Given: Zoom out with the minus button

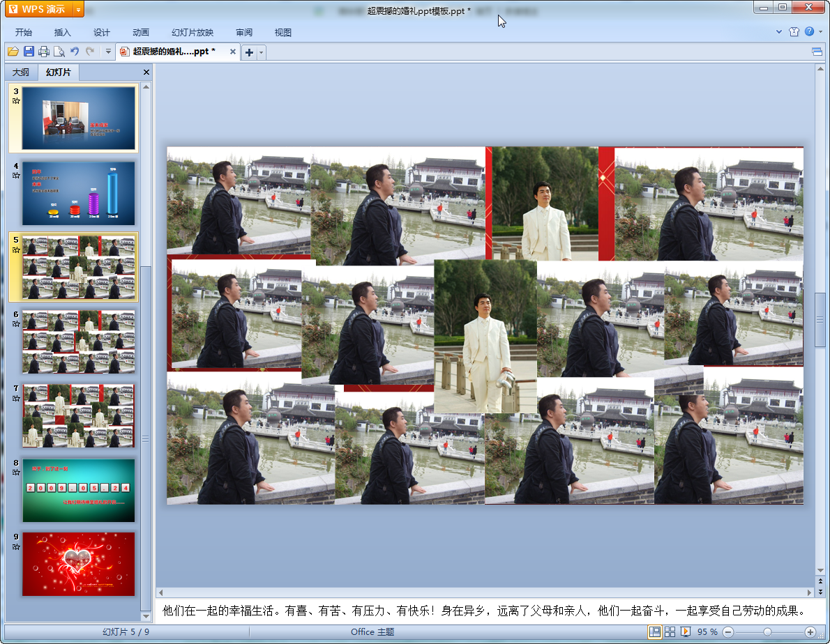Looking at the screenshot, I should (728, 632).
